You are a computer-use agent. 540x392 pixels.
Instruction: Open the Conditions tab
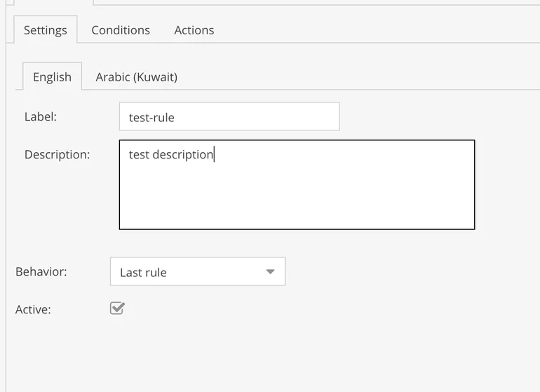(121, 30)
